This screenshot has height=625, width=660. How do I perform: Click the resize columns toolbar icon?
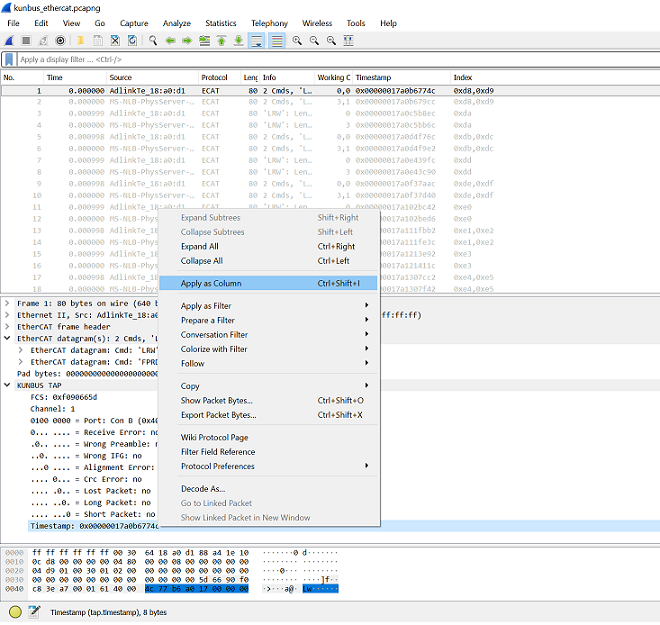tap(349, 41)
